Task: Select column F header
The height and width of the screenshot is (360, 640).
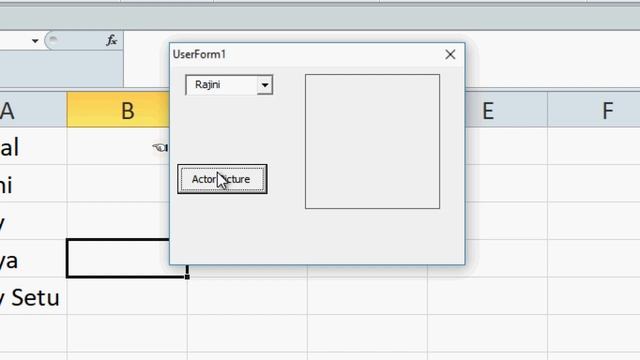Action: tap(594, 110)
